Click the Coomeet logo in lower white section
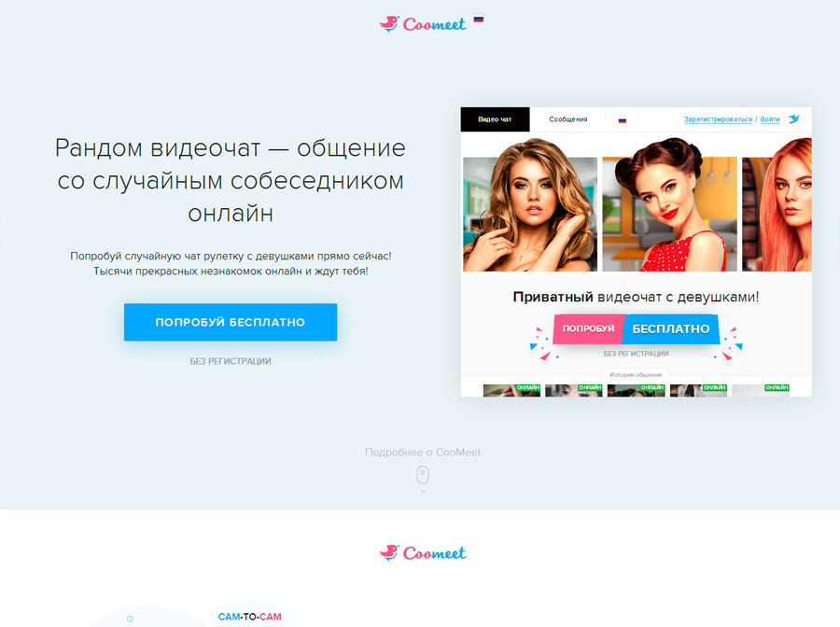 422,552
